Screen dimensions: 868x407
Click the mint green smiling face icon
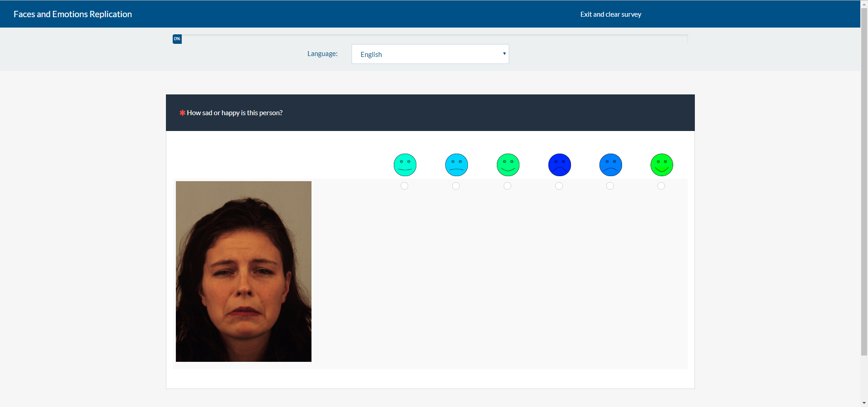coord(508,165)
